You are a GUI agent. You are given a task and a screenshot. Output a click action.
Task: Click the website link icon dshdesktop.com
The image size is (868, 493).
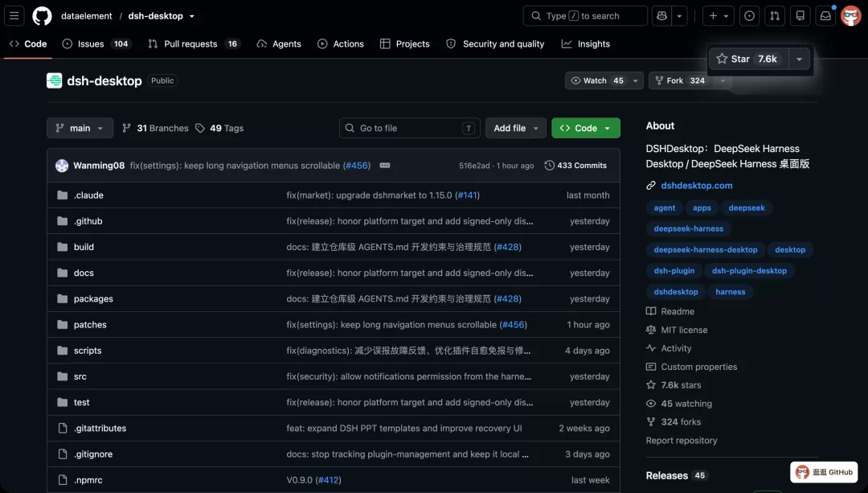point(651,186)
